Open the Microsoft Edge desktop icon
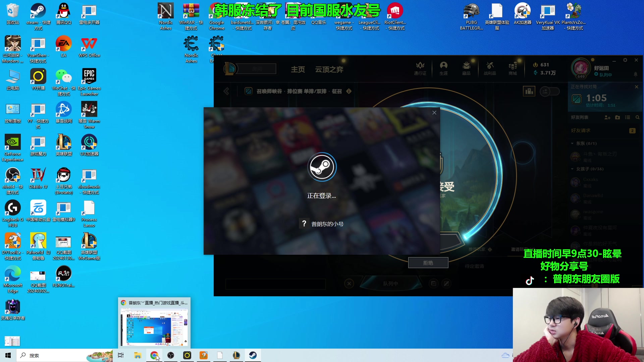644x362 pixels. coord(13,279)
